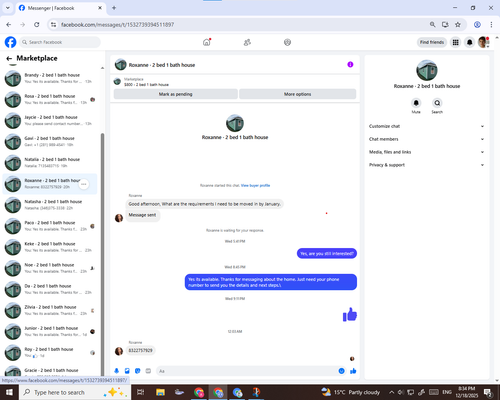The image size is (500, 400).
Task: Search within the Roxanne conversation
Action: tap(437, 103)
